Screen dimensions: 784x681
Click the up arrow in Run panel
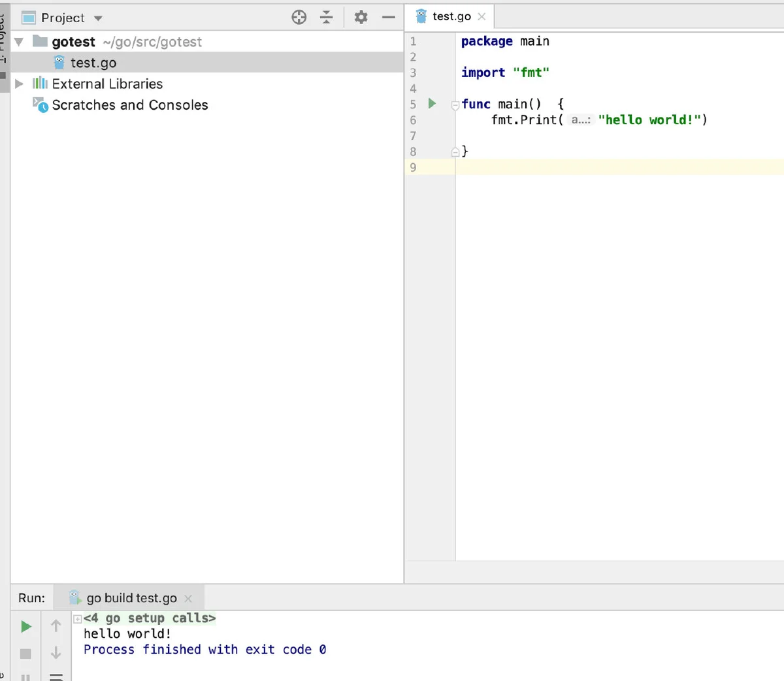point(56,626)
